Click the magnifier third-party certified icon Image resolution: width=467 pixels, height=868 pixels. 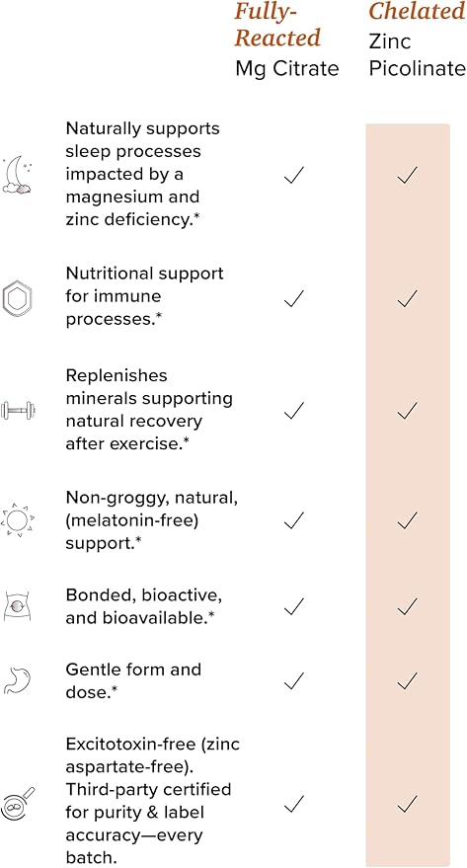[18, 803]
